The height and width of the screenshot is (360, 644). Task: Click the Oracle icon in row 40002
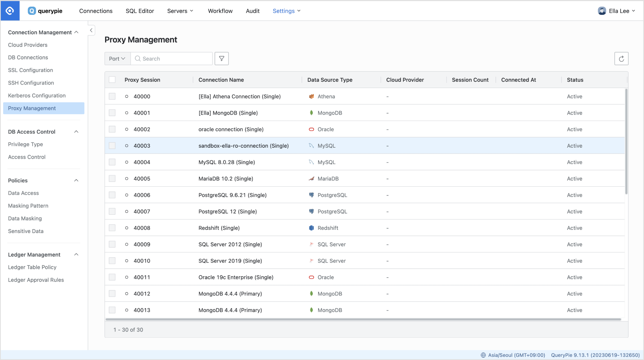point(311,129)
